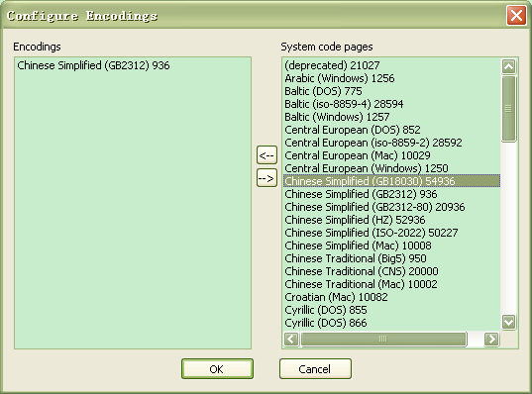Screen dimensions: 532x394
Task: Select highlighted Chinese Simplified (GB18030) 54936
Action: [x=392, y=181]
